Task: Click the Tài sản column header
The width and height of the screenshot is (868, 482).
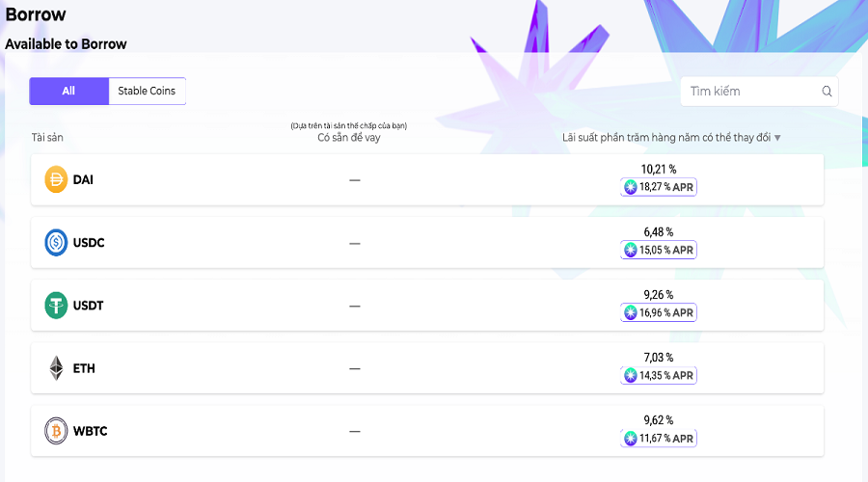Action: coord(47,137)
